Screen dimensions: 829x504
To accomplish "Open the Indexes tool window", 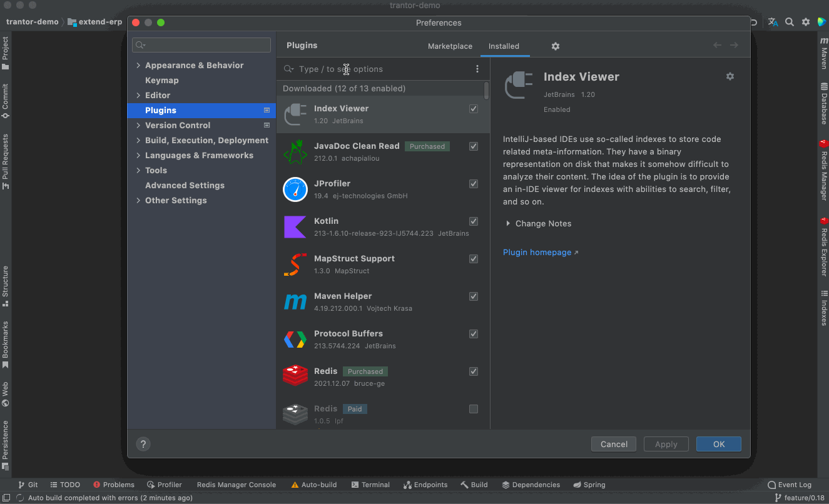I will point(823,308).
